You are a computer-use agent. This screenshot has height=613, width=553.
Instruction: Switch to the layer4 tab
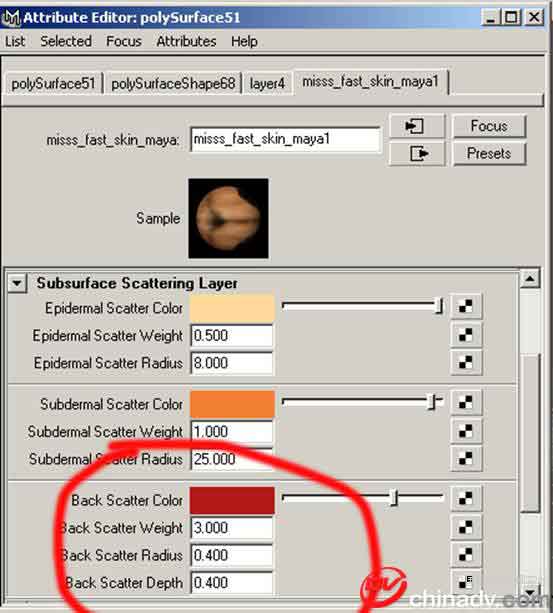point(267,83)
